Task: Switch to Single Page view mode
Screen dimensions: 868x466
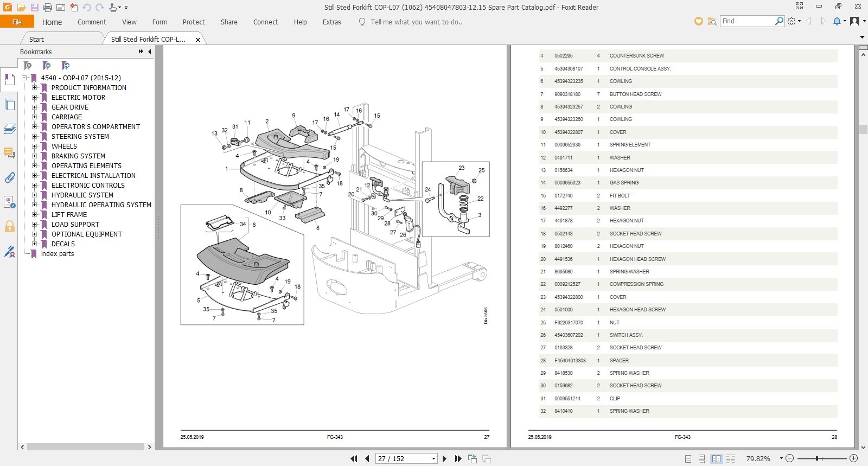Action: [688, 459]
